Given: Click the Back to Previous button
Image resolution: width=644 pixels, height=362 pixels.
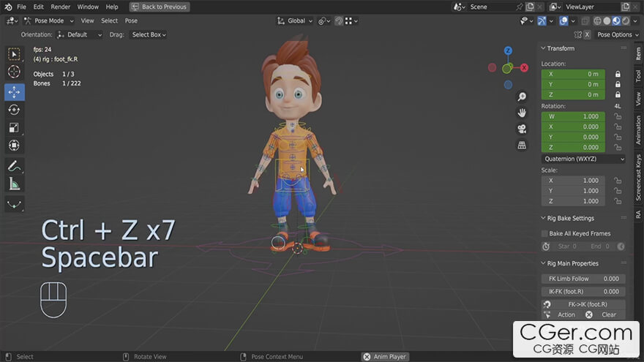Looking at the screenshot, I should coord(160,7).
